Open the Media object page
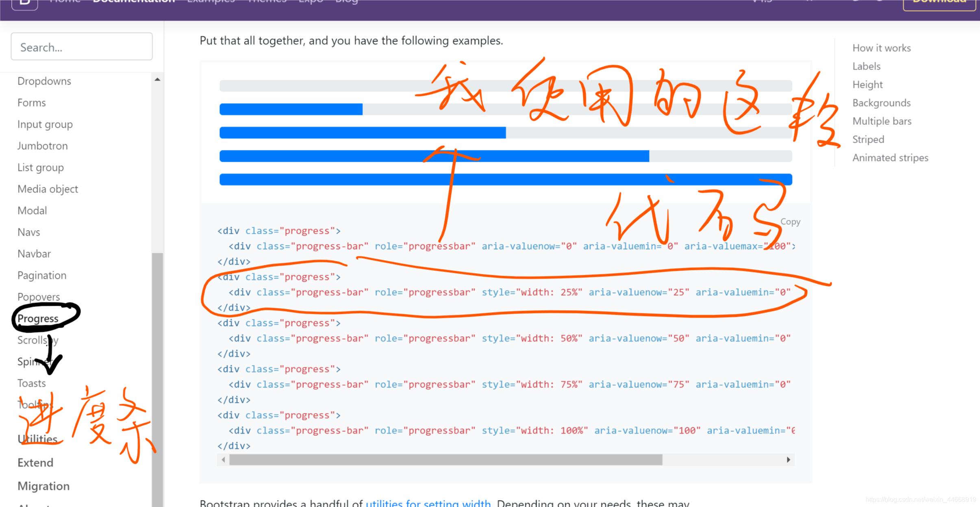 [x=48, y=189]
